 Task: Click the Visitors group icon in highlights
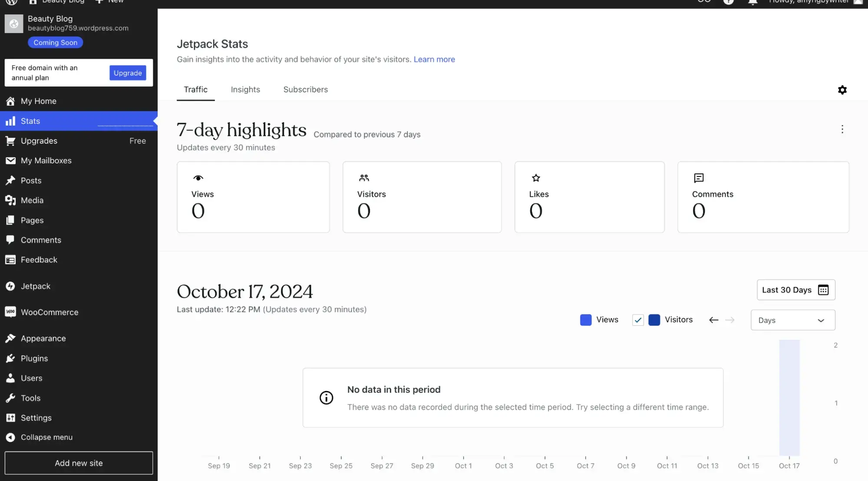[x=363, y=178]
